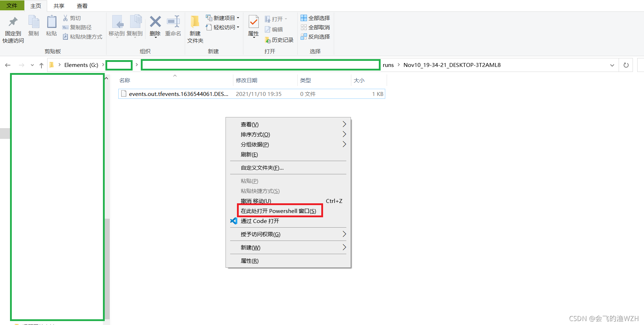The image size is (644, 325).
Task: Click the Up one level arrow
Action: [41, 65]
